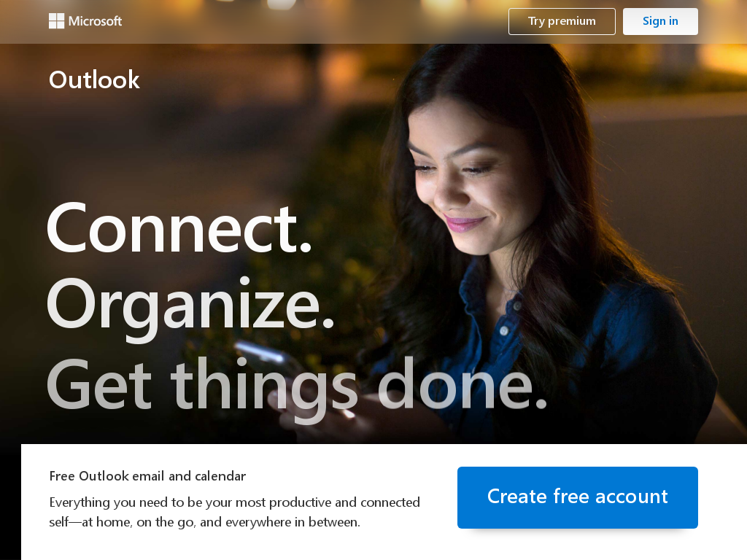
Task: Click the Create free account button
Action: click(x=578, y=497)
